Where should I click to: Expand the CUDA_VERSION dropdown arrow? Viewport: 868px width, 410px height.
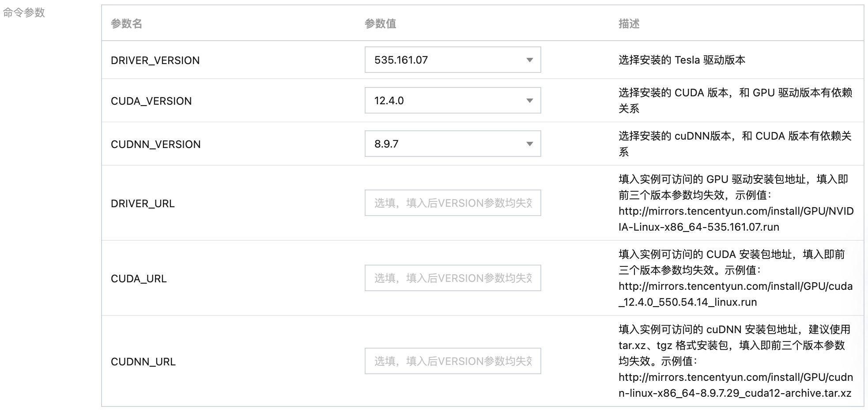click(x=529, y=101)
